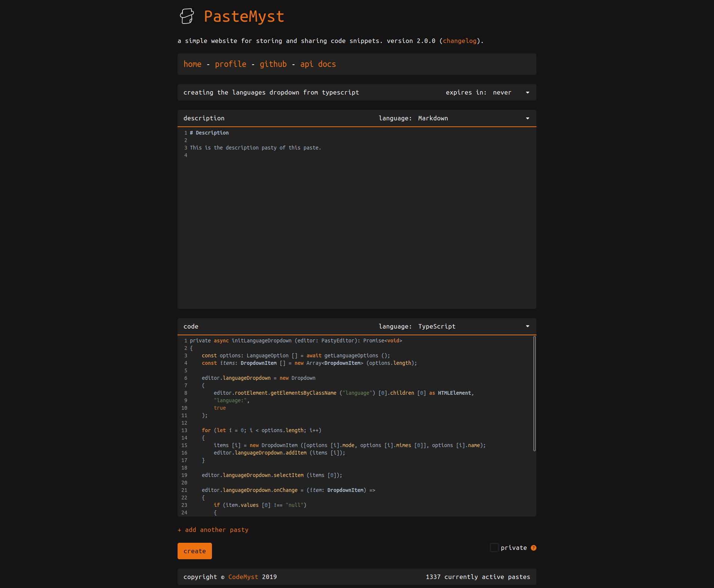714x588 pixels.
Task: Open the api docs nav link
Action: point(318,64)
